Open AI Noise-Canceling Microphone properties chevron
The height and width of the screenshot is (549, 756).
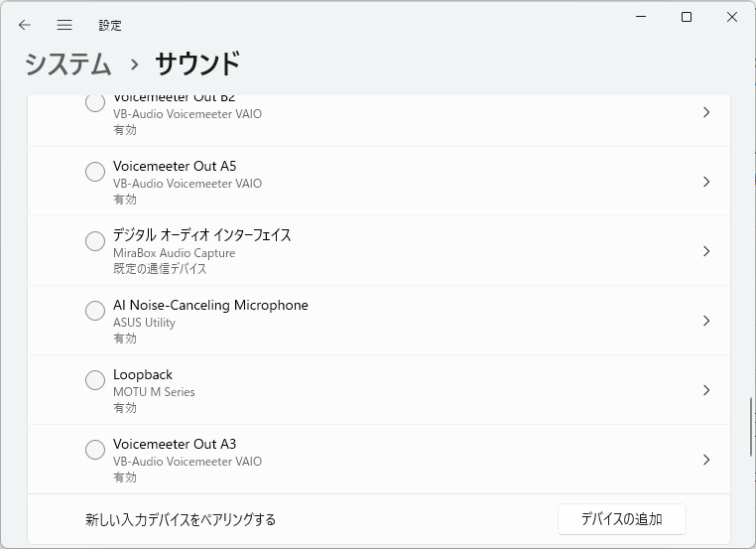click(x=706, y=321)
